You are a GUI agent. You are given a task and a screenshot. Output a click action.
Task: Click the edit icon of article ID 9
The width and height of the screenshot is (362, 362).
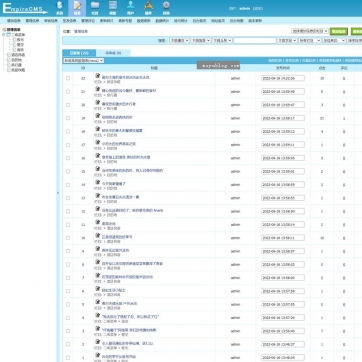coord(97,249)
